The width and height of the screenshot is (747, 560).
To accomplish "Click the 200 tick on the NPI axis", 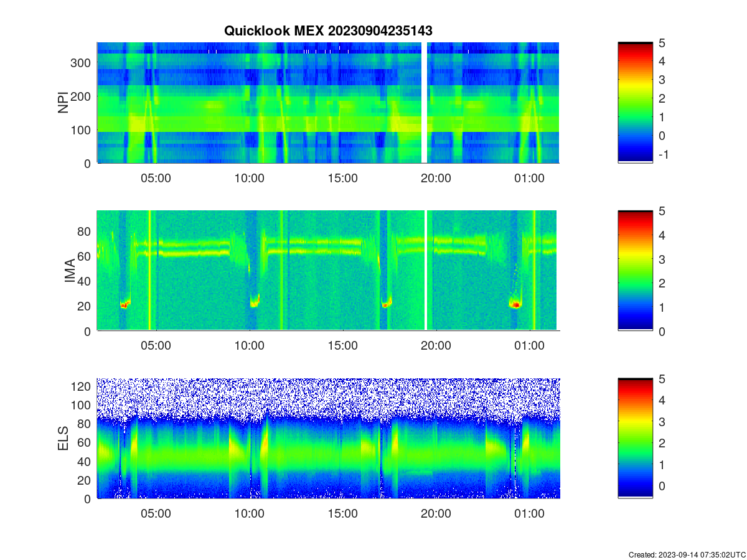I will click(x=82, y=96).
